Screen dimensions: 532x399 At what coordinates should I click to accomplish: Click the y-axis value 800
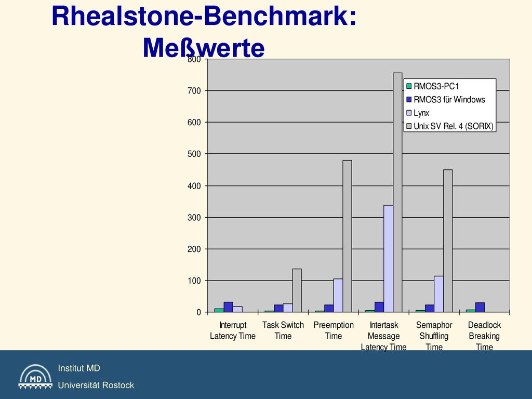pyautogui.click(x=194, y=59)
